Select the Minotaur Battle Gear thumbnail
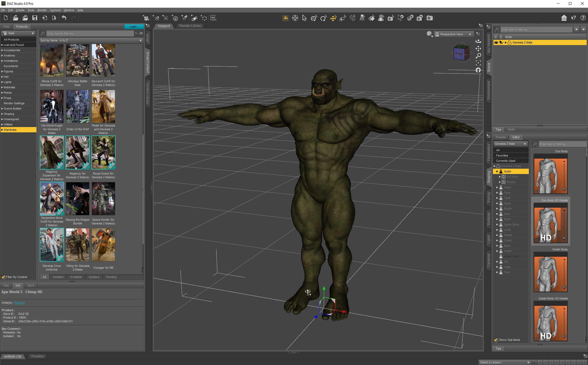This screenshot has width=588, height=365. (x=78, y=61)
